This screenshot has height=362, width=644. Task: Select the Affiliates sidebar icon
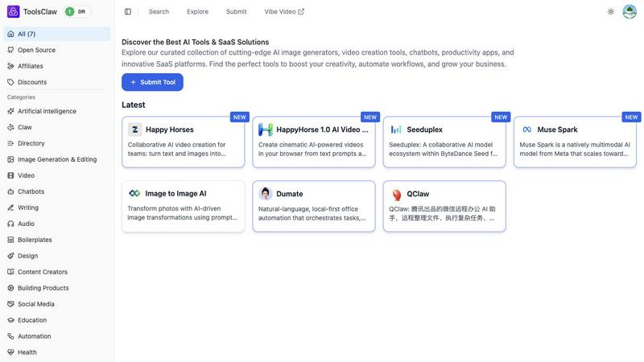(11, 66)
